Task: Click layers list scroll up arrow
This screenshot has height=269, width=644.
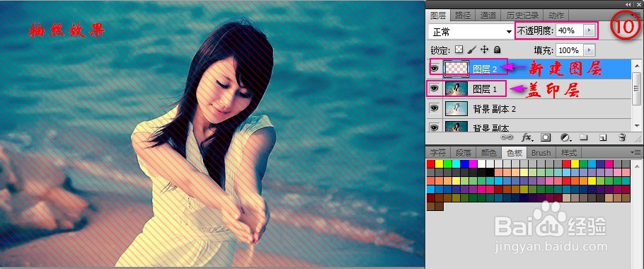Action: 637,65
